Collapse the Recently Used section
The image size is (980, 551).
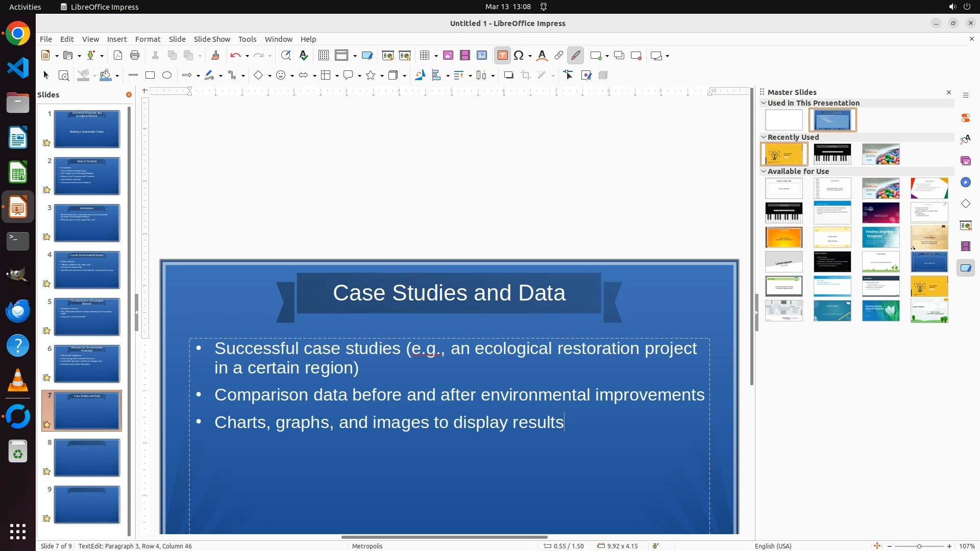coord(764,137)
